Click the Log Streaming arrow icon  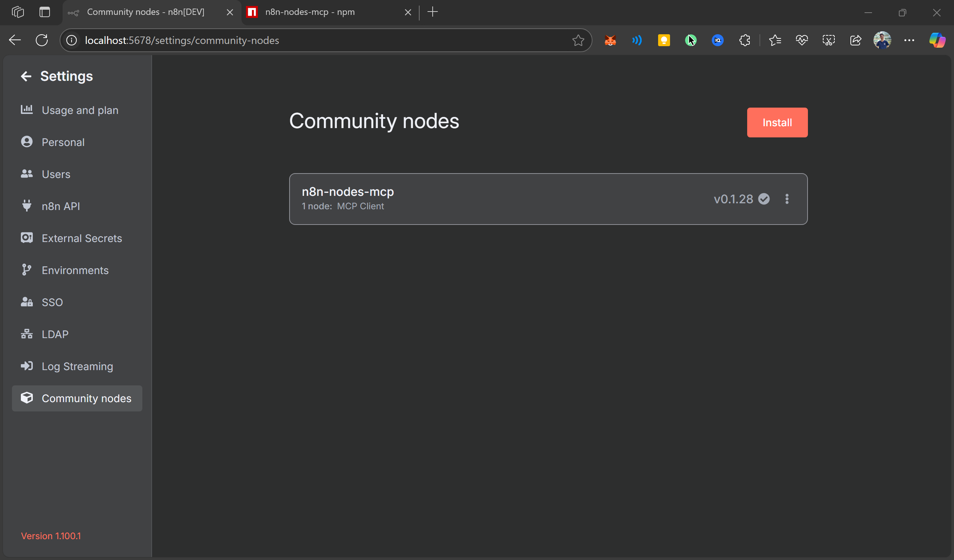tap(26, 366)
